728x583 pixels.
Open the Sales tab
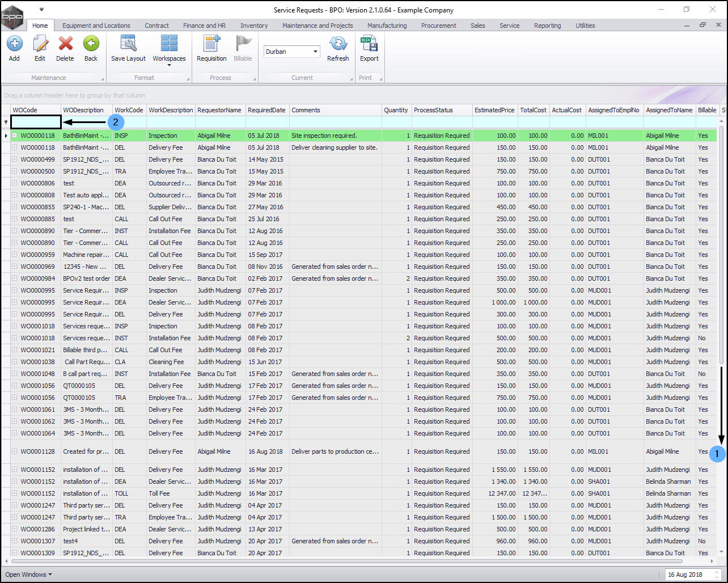pyautogui.click(x=478, y=26)
